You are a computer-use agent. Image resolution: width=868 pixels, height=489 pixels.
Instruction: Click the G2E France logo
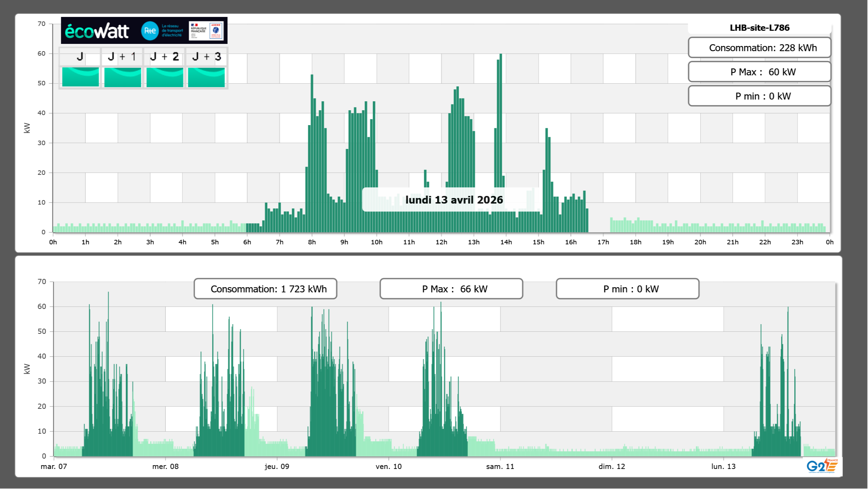point(822,466)
